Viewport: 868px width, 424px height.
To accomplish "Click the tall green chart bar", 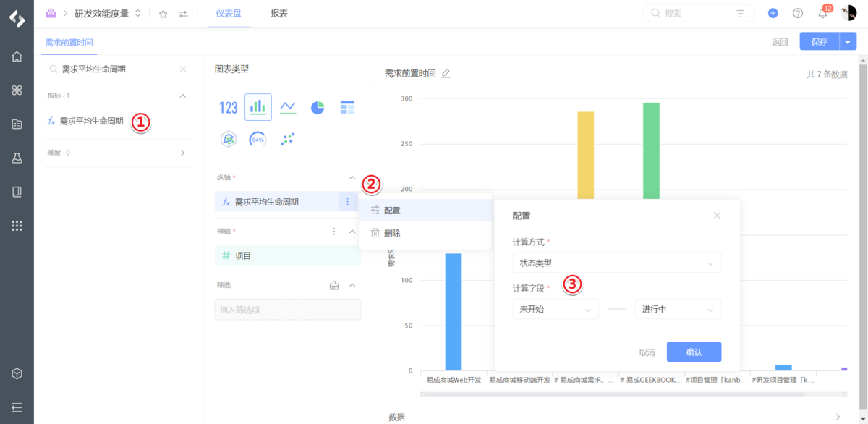I will tap(651, 150).
